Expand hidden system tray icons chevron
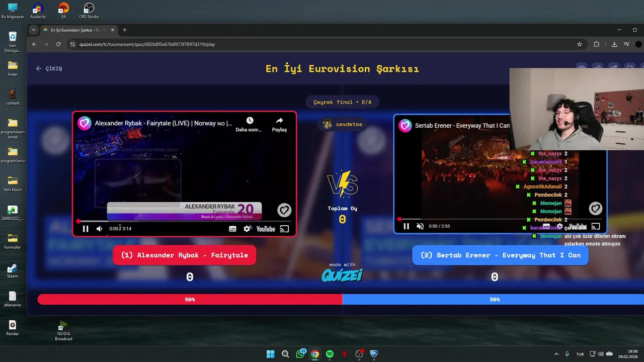 tap(556, 354)
